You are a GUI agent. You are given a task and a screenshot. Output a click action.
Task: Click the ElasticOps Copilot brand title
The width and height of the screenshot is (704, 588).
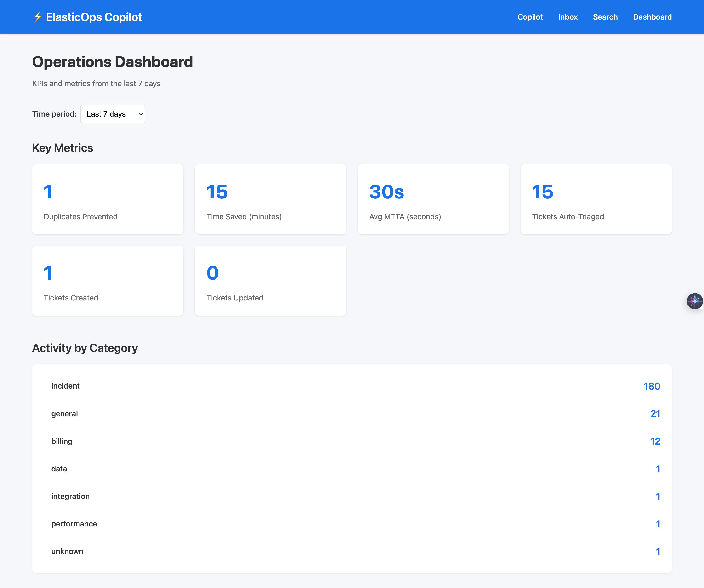94,17
